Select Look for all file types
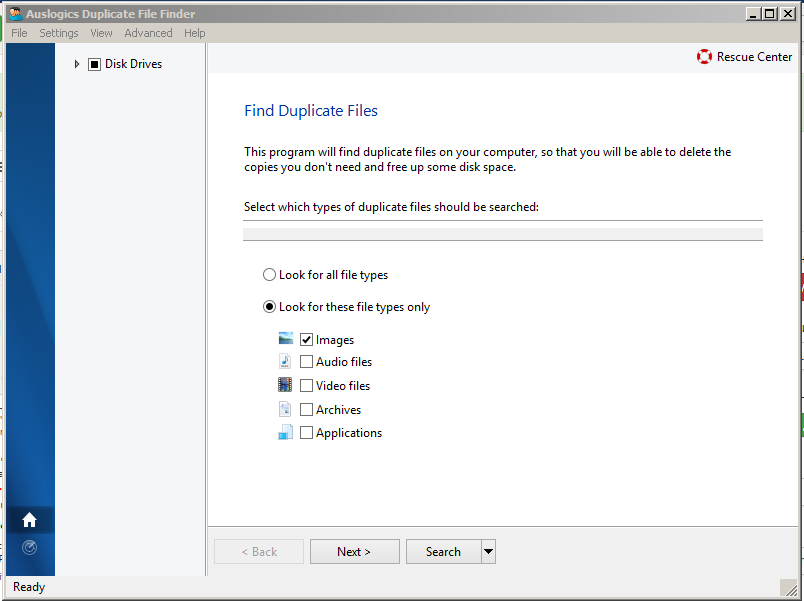Image resolution: width=804 pixels, height=601 pixels. 269,275
